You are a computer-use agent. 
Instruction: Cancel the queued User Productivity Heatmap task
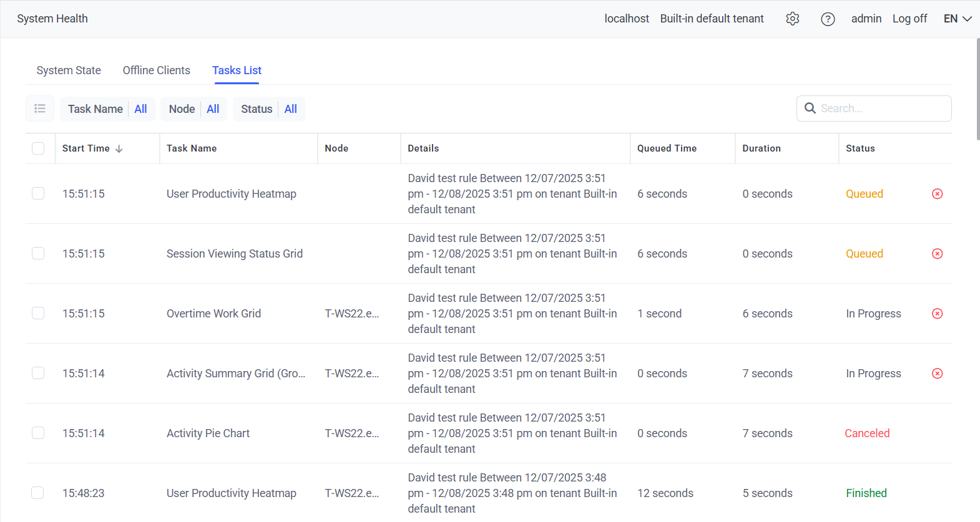point(937,194)
